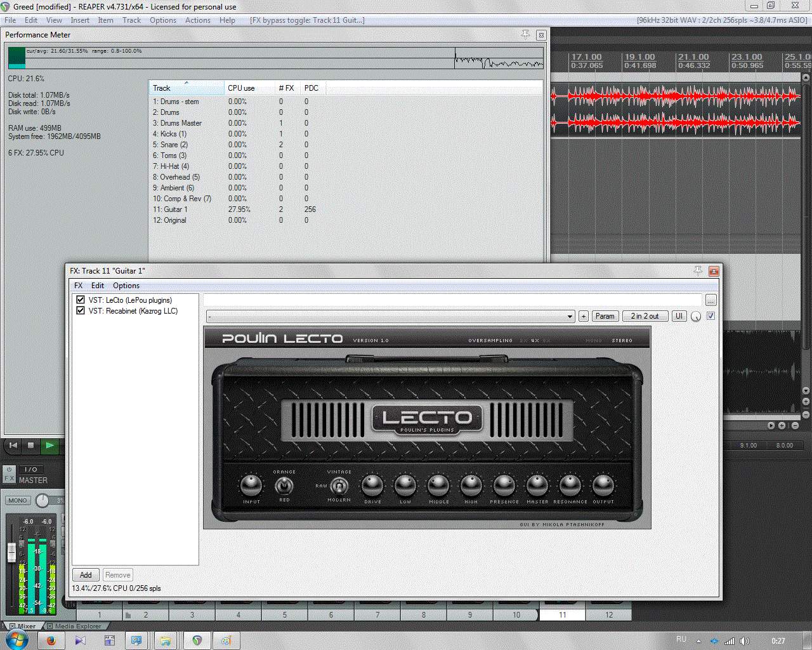Click the Drive knob on the Lecto amp

372,486
